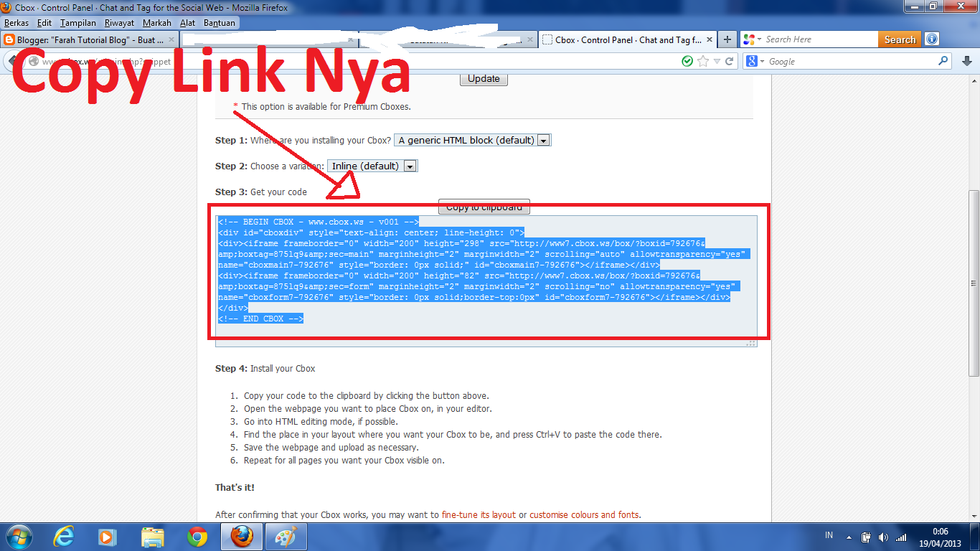Open the Windows Start menu
The height and width of the screenshot is (551, 980).
19,537
